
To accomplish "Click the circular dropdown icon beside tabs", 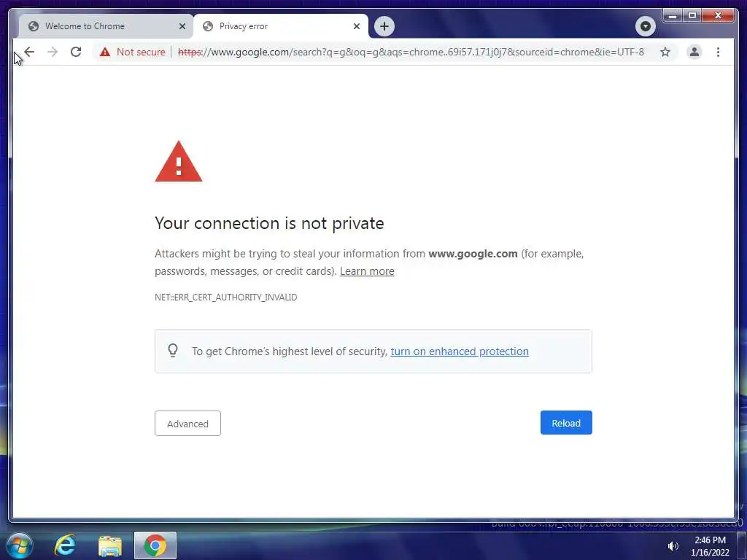I will 646,26.
